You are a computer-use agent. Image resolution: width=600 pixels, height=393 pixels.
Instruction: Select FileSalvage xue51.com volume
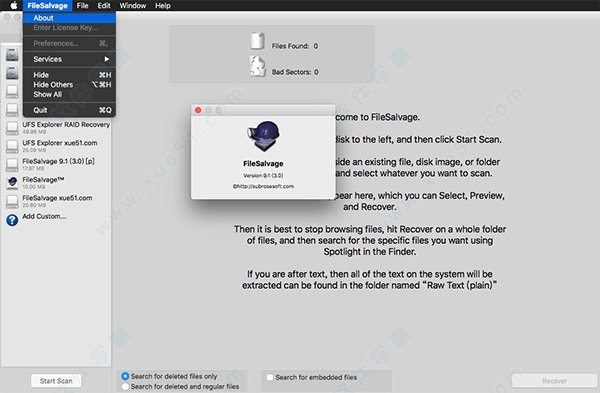pyautogui.click(x=56, y=201)
